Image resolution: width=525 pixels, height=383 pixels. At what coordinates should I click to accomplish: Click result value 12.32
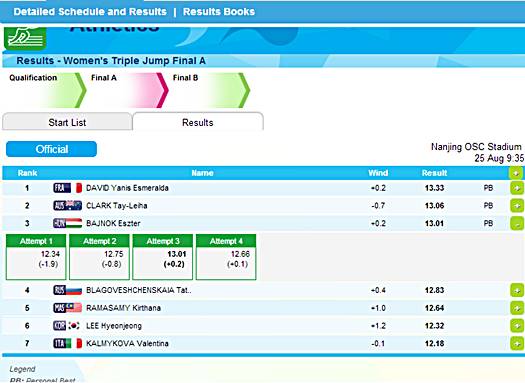coord(434,325)
